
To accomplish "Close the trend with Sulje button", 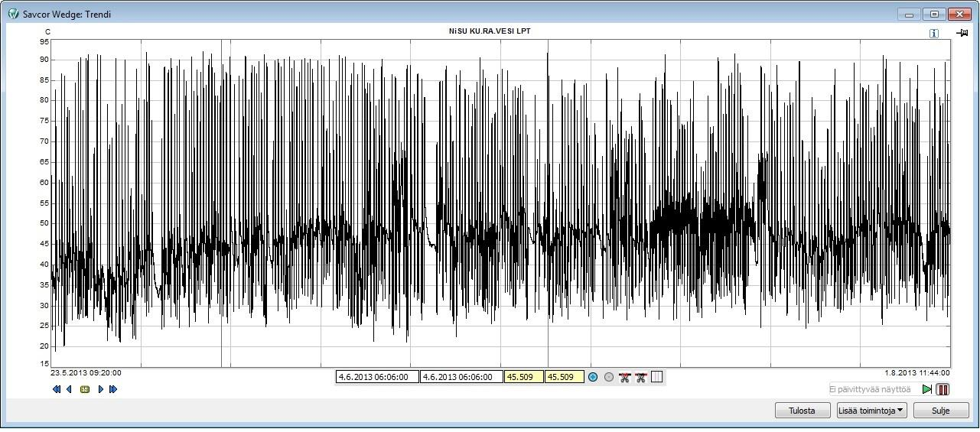I will click(x=941, y=411).
